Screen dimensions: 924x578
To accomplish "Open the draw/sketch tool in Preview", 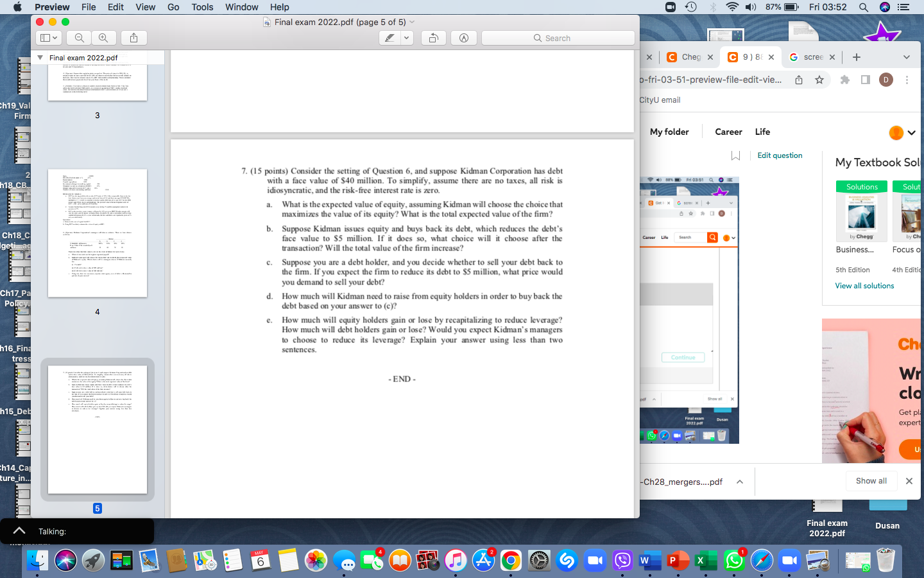I will (463, 38).
